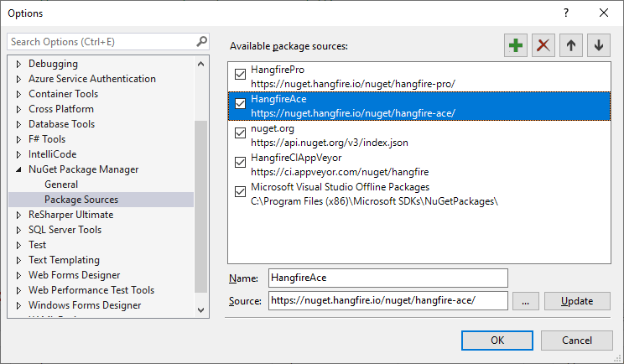Image resolution: width=624 pixels, height=364 pixels.
Task: Select the SQL Server Tools label
Action: point(65,230)
